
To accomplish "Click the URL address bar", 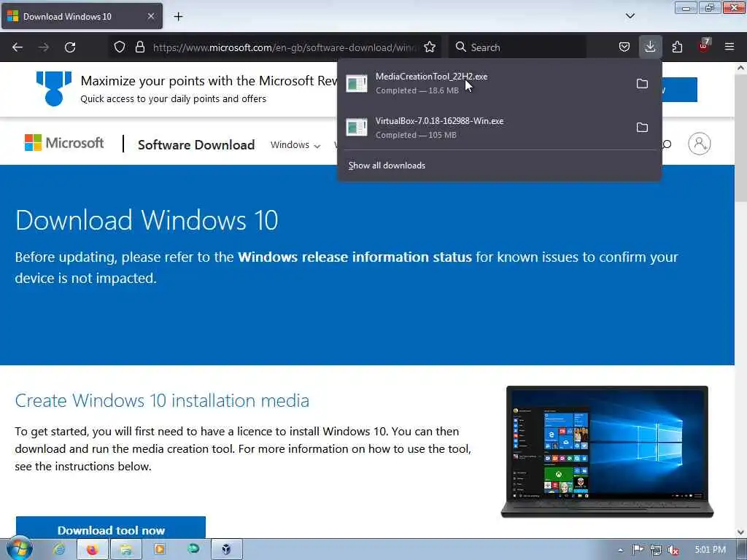I will click(285, 47).
